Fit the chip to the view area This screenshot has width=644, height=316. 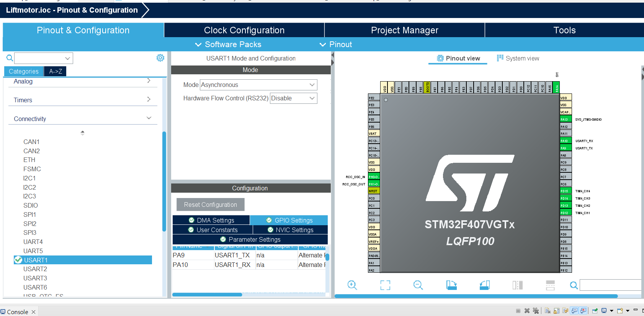(385, 285)
